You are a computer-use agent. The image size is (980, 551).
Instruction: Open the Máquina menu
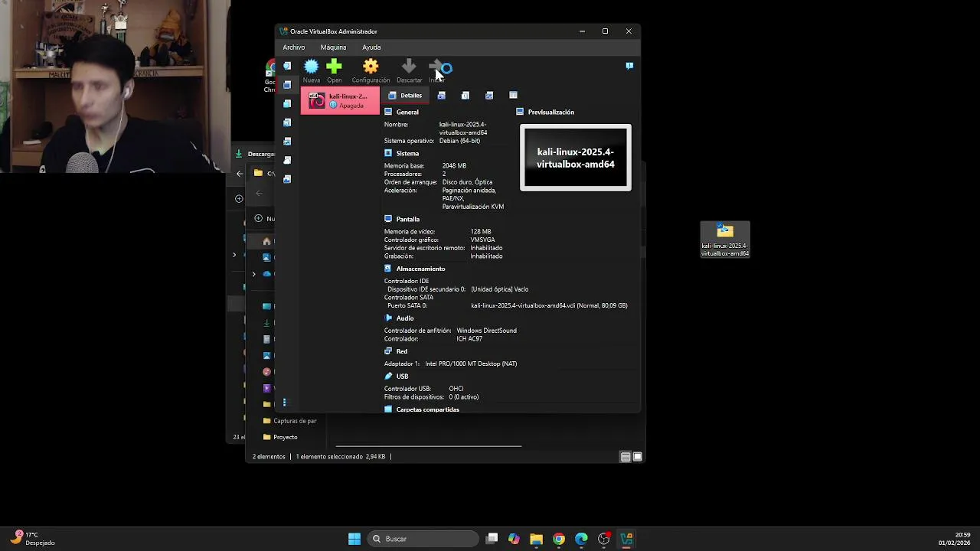click(x=333, y=47)
